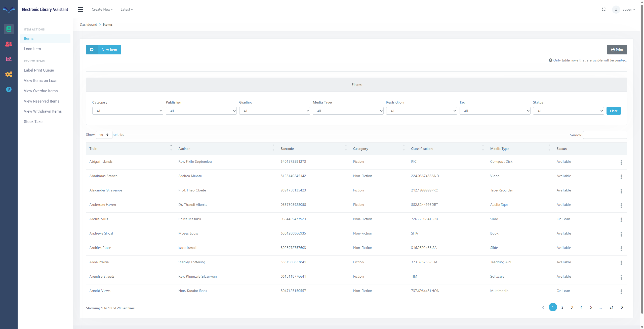Open the Andrea Mudau author link
This screenshot has height=329, width=644.
pyautogui.click(x=190, y=176)
